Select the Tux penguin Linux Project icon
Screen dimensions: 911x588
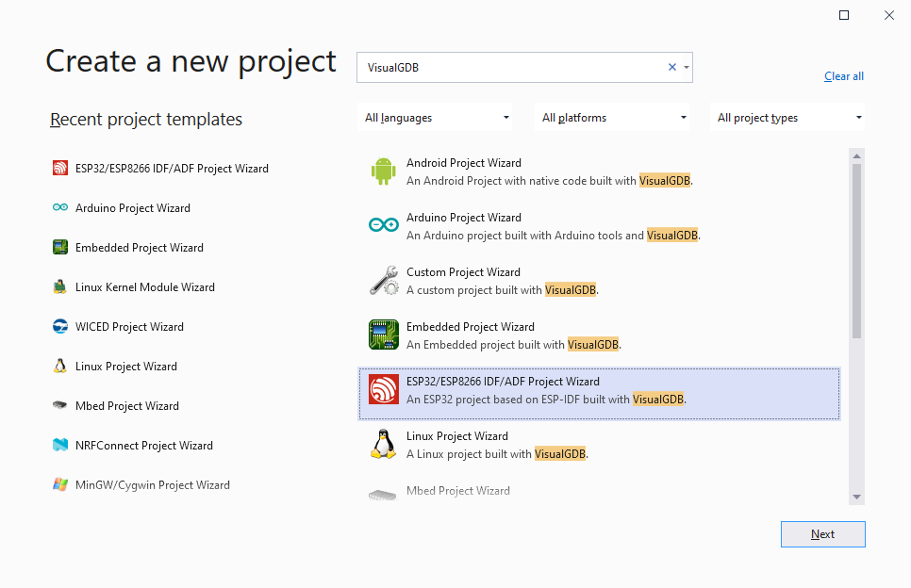click(384, 444)
